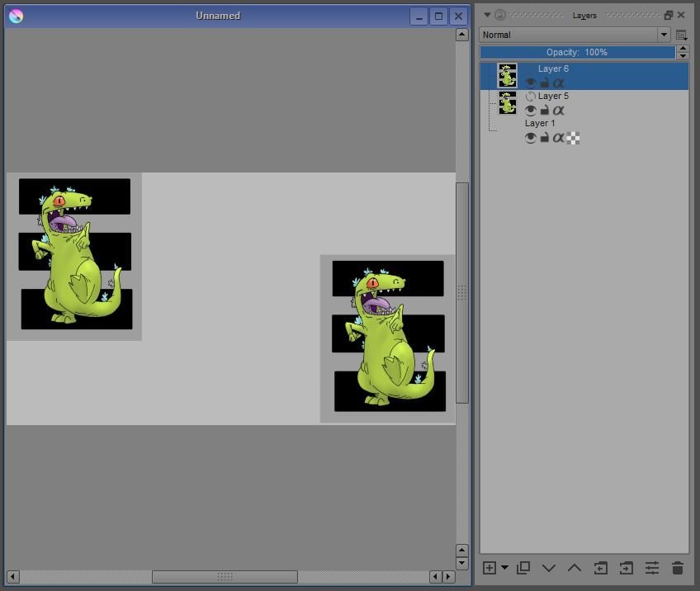Viewport: 700px width, 591px height.
Task: Decrease opacity with the down stepper arrow
Action: tap(683, 56)
